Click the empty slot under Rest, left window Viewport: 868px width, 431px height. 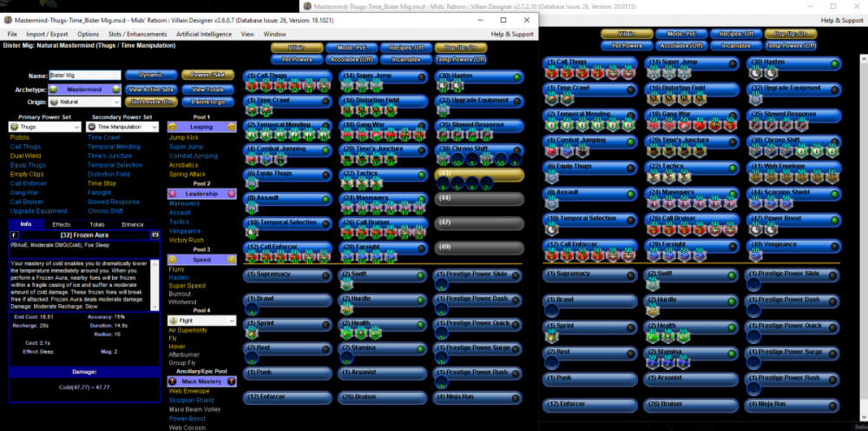[251, 358]
